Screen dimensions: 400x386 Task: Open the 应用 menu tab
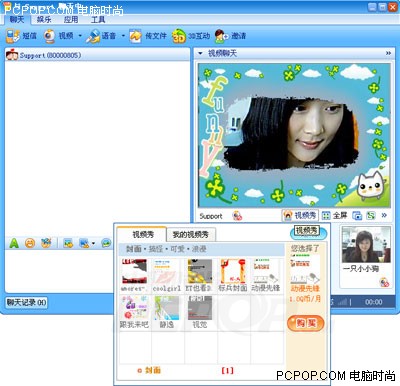click(x=71, y=20)
